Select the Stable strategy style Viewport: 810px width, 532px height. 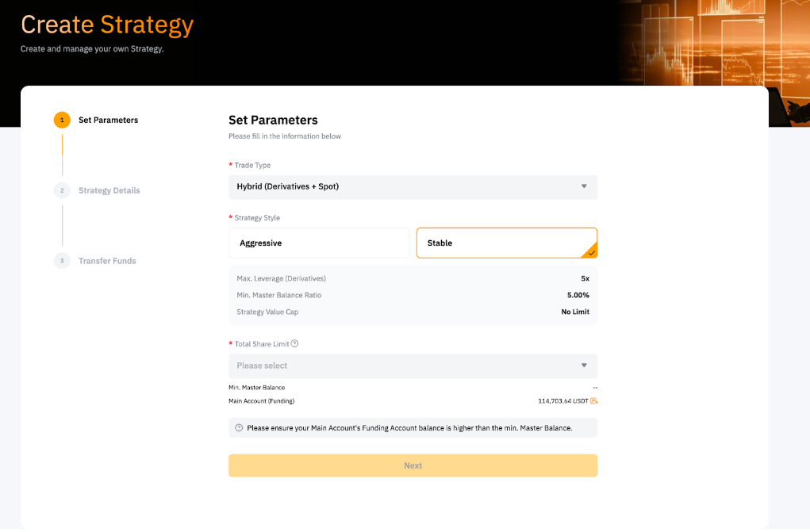click(506, 243)
